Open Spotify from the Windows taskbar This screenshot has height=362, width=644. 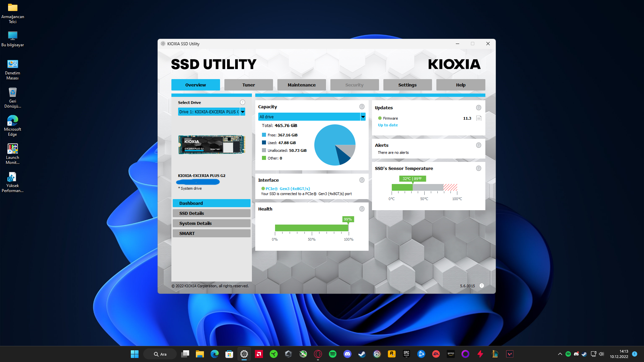pos(333,354)
